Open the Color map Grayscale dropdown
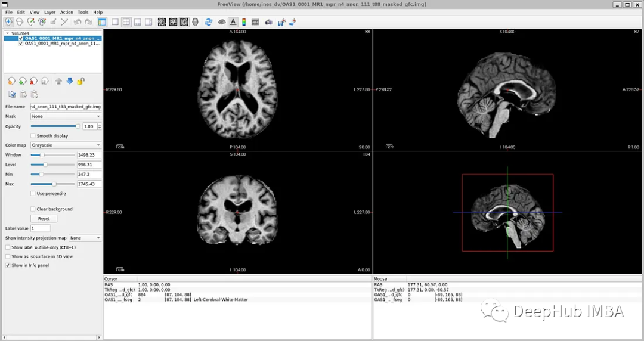Screen dimensions: 644x341 (66, 145)
